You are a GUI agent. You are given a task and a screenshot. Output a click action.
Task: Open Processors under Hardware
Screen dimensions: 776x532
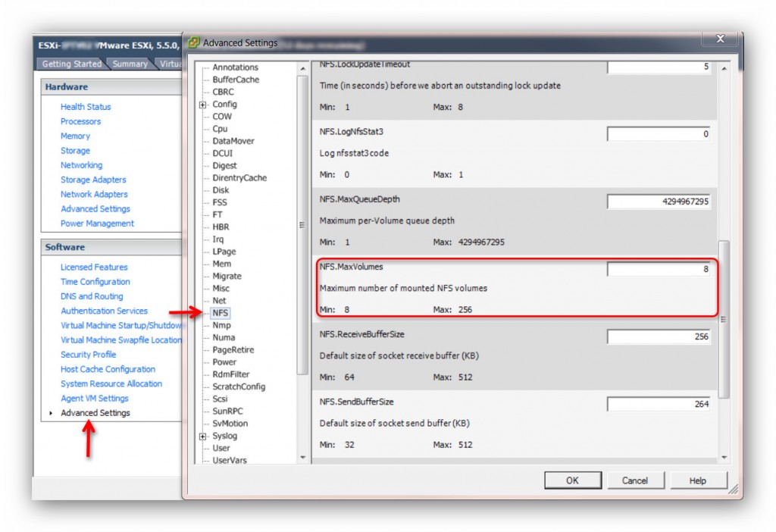80,121
